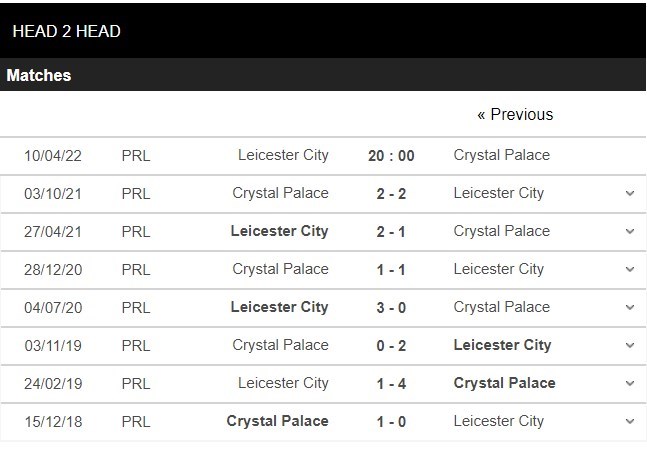Expand the 15/12/18 match row chevron
This screenshot has height=452, width=647.
click(630, 421)
